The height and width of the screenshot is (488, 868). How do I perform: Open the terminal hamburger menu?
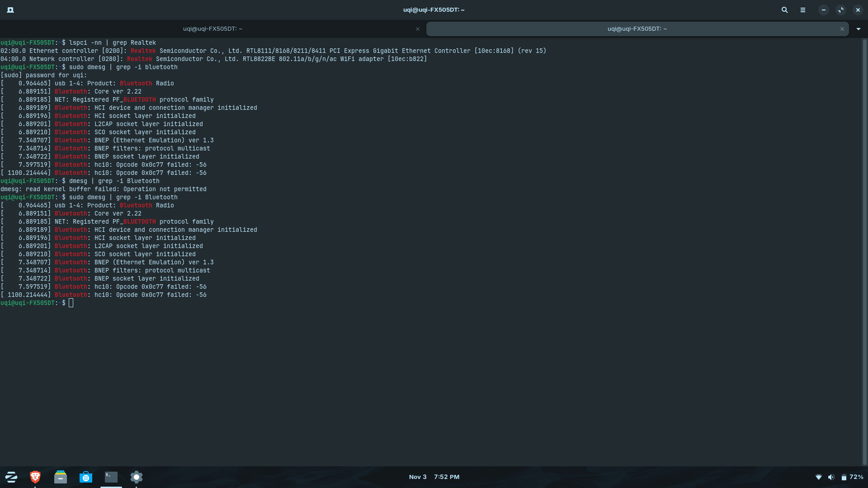click(x=803, y=10)
